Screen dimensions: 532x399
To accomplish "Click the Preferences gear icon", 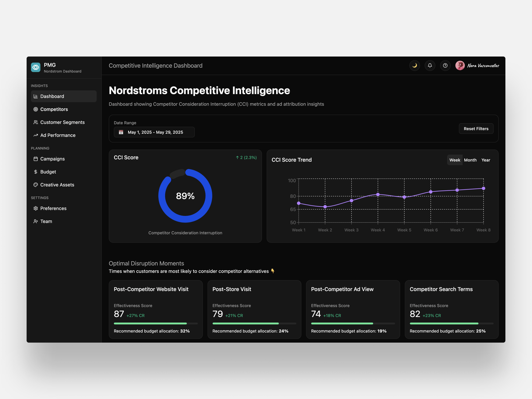I will click(36, 208).
